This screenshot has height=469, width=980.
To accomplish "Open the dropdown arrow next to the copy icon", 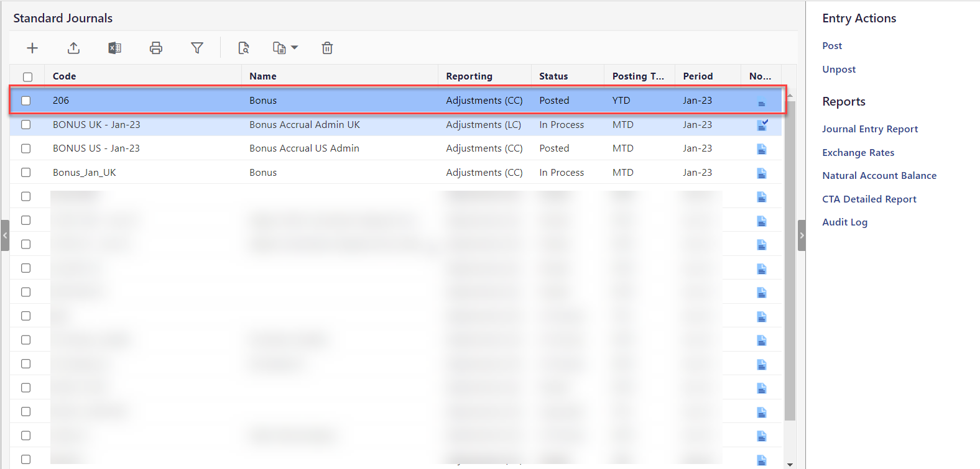I will (x=295, y=48).
